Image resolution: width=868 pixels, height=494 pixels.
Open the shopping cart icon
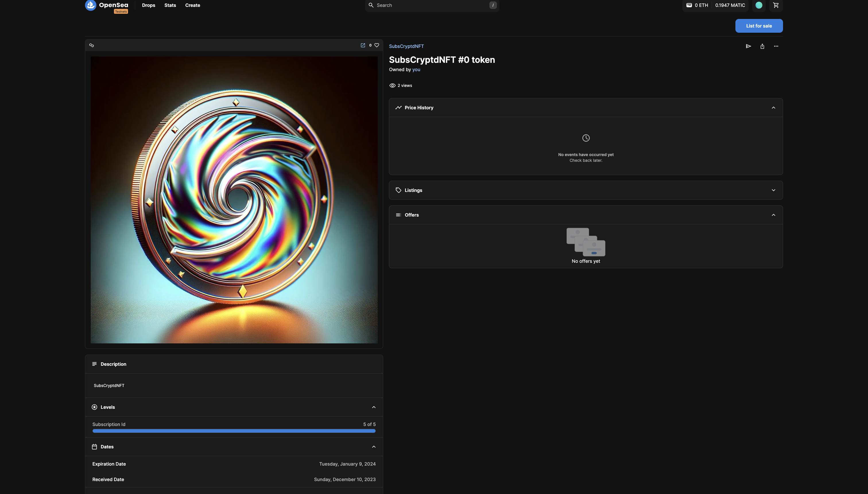pos(776,5)
